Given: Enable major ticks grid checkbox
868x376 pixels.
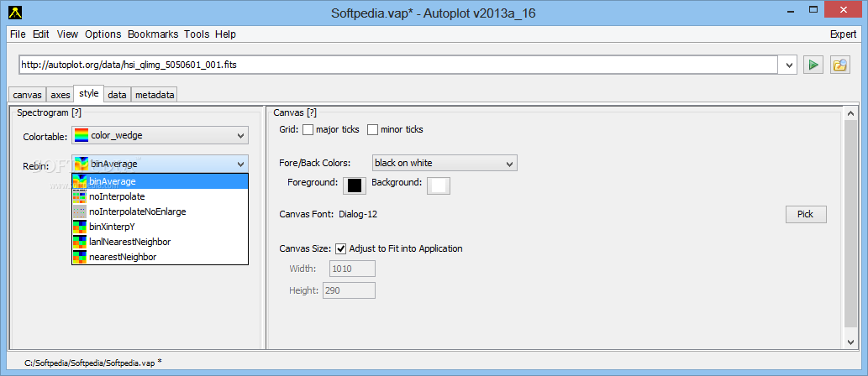Looking at the screenshot, I should 308,130.
